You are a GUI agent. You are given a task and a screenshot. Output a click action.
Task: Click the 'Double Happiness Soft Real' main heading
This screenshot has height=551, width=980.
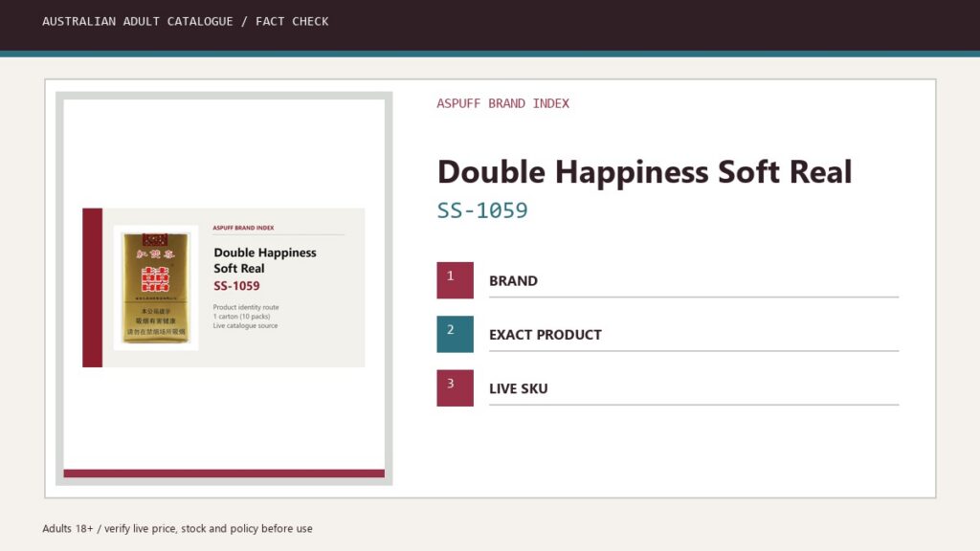point(644,172)
